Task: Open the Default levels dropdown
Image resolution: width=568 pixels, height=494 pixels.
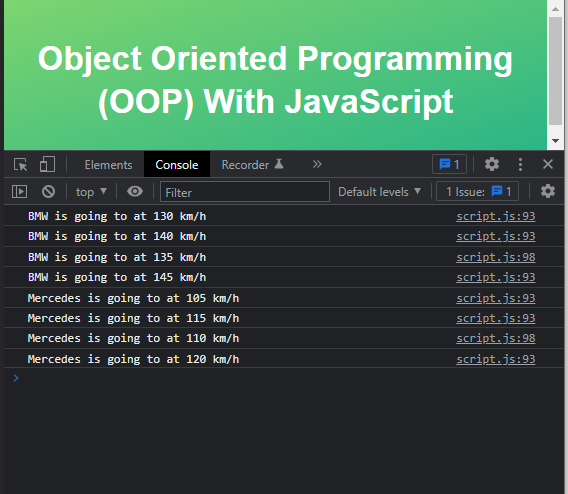Action: click(379, 192)
